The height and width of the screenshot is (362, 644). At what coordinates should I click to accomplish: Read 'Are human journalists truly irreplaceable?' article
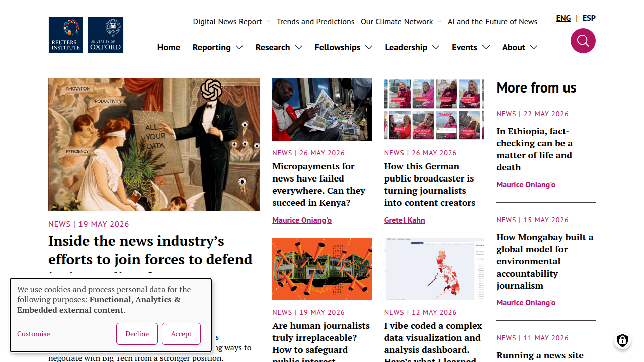[321, 341]
